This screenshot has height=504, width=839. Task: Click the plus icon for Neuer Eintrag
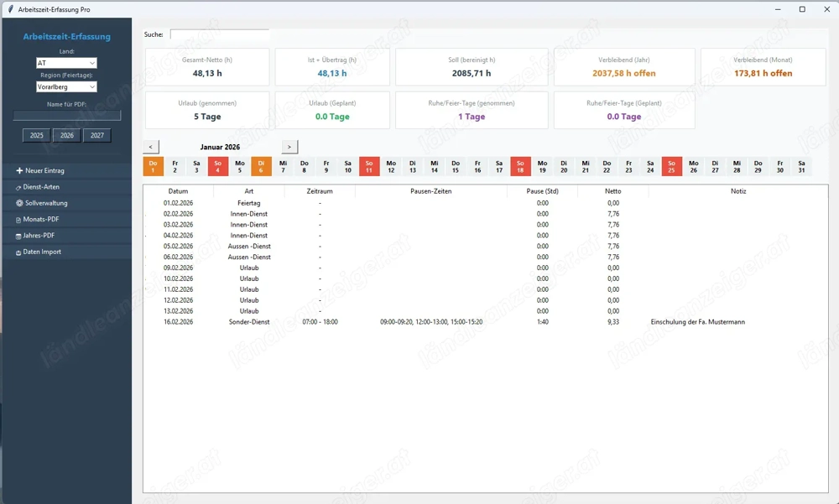(x=19, y=171)
